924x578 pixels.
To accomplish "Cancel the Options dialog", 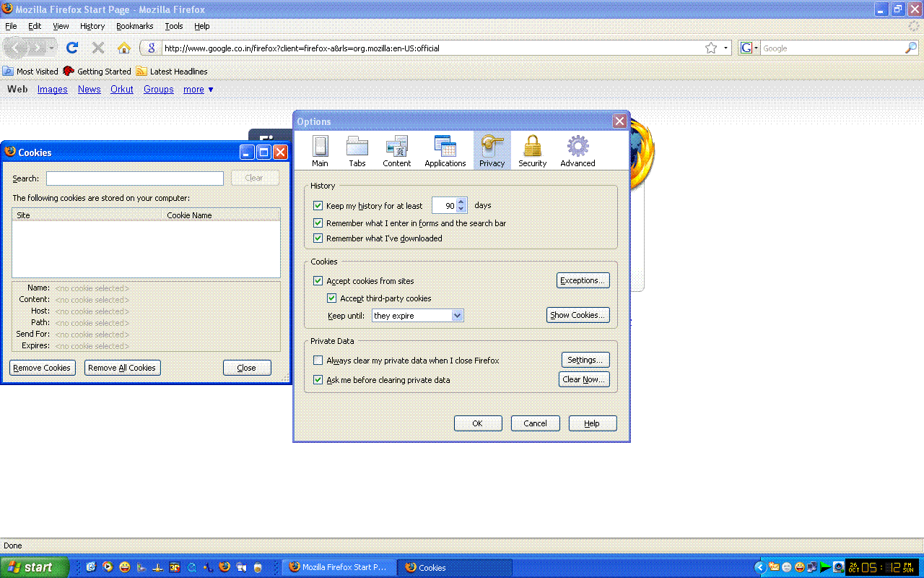I will click(535, 423).
